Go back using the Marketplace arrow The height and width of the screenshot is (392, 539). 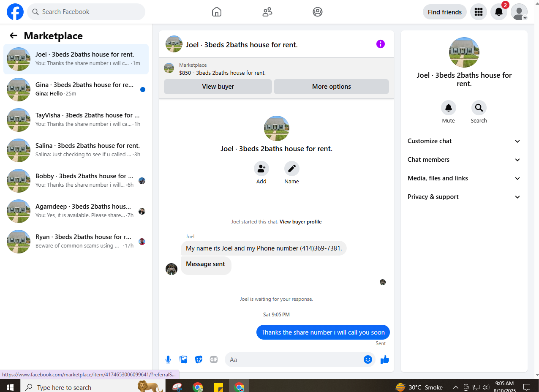(14, 36)
